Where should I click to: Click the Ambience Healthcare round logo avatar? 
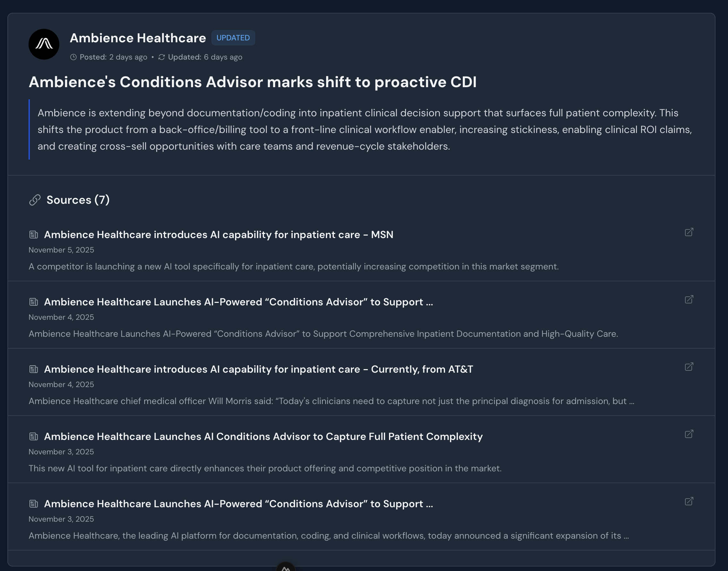click(44, 44)
